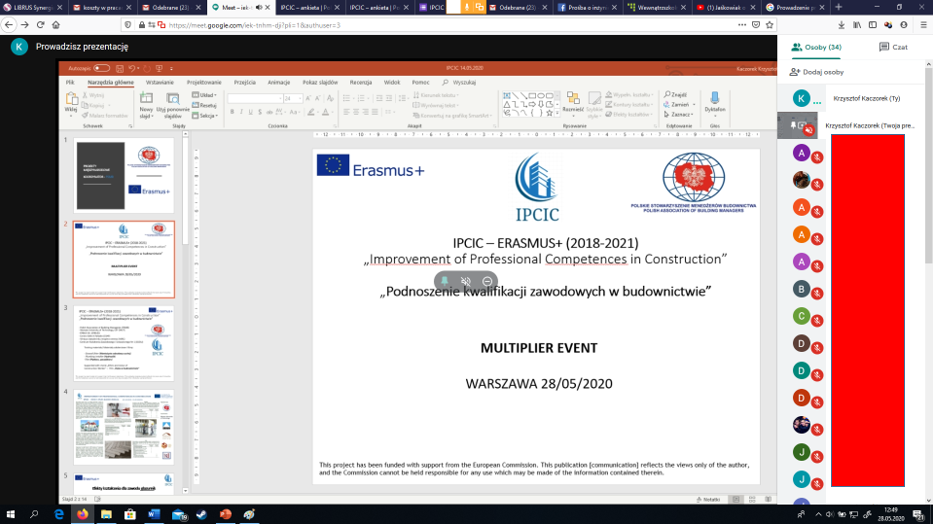The height and width of the screenshot is (525, 936).
Task: Switch to Pokaz slajdów ribbon tab
Action: point(320,82)
